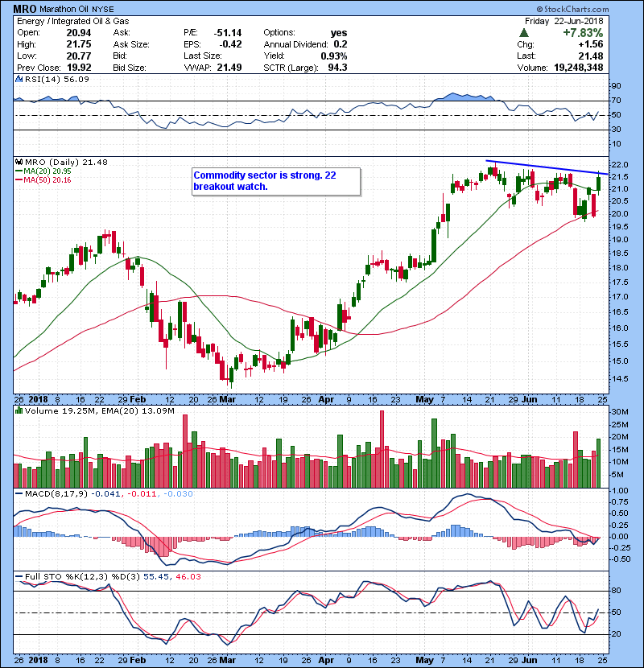Click the EPS value -0.42
644x668 pixels.
coord(230,44)
